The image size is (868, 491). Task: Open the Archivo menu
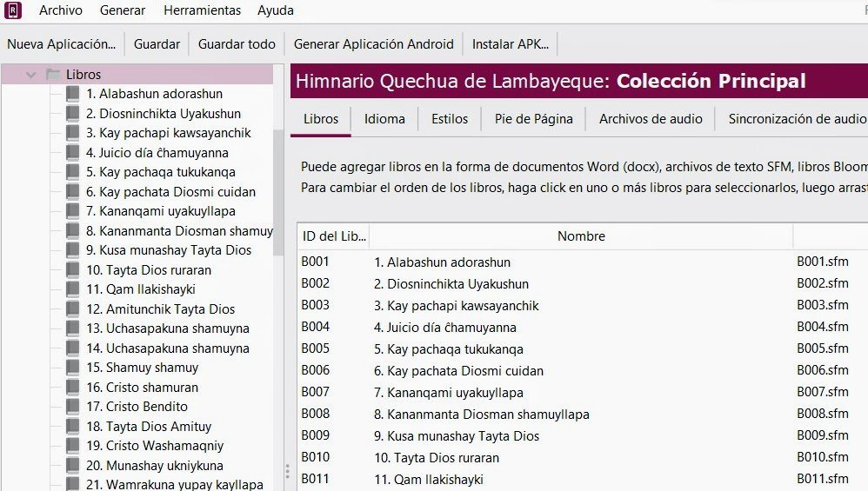point(60,10)
